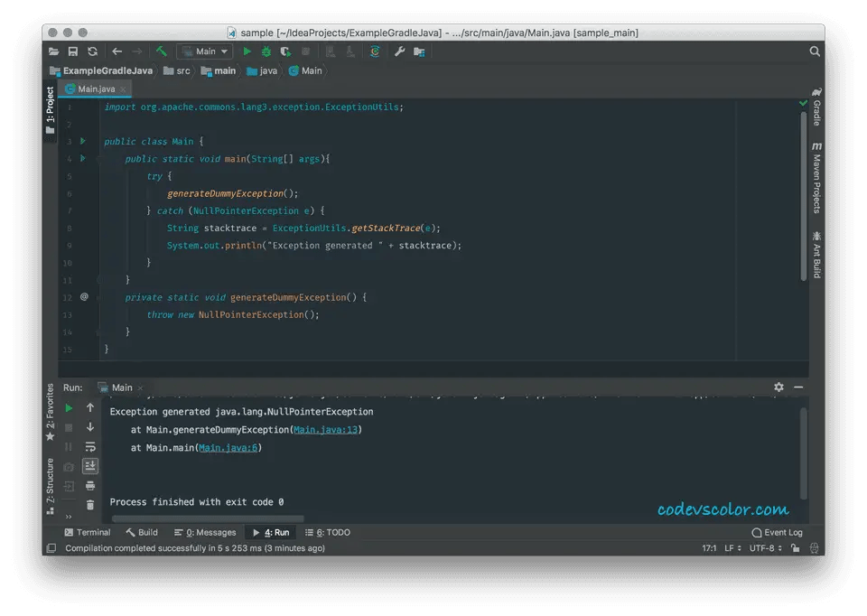The height and width of the screenshot is (616, 867).
Task: Save all files with the disk icon
Action: [x=73, y=51]
